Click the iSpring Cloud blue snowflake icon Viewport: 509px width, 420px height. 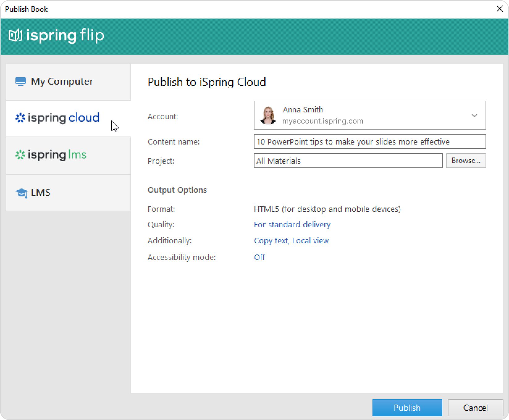tap(20, 118)
